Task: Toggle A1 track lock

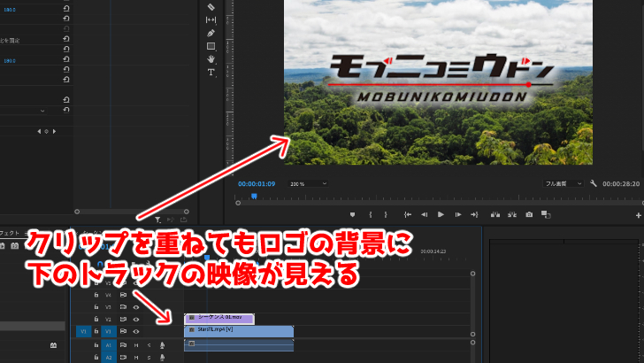Action: pyautogui.click(x=96, y=345)
